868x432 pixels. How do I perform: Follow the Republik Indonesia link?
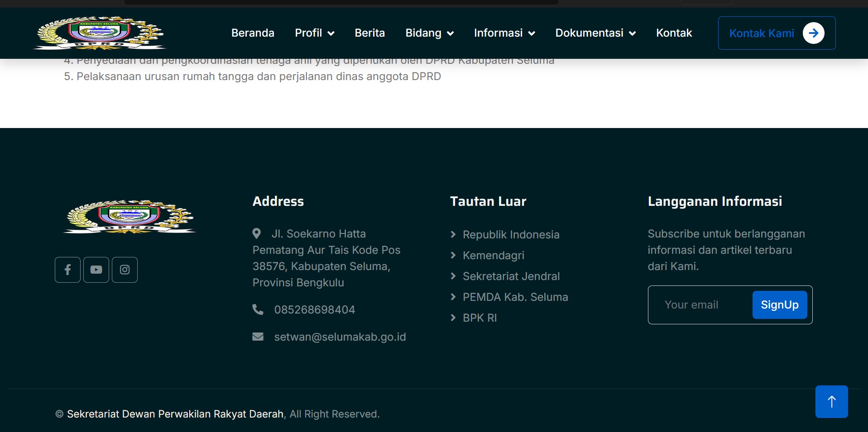click(x=511, y=235)
